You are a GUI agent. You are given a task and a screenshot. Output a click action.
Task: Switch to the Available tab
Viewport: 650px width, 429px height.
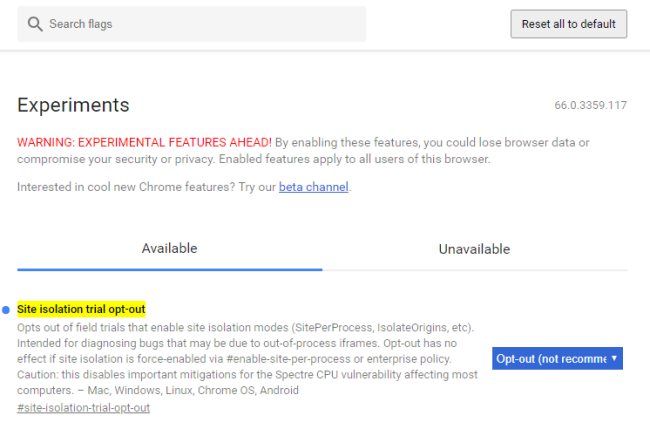tap(170, 248)
